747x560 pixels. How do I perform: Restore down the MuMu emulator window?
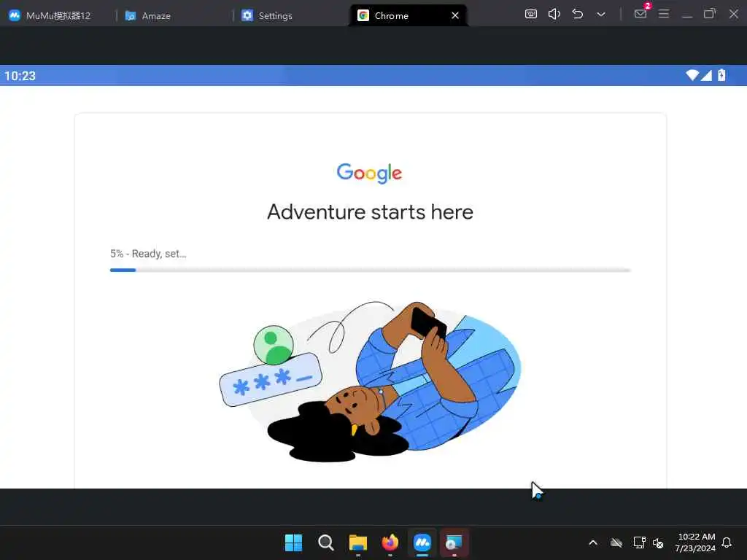click(710, 14)
